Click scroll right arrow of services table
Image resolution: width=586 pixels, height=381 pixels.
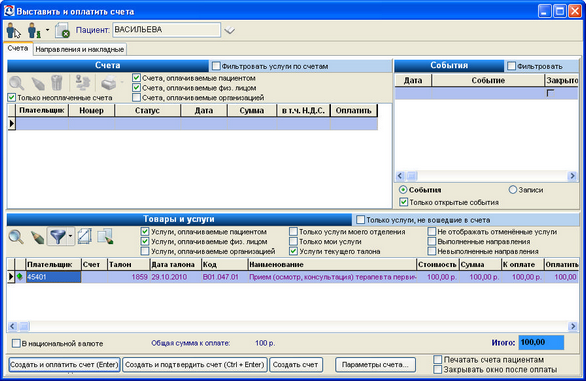pyautogui.click(x=573, y=326)
